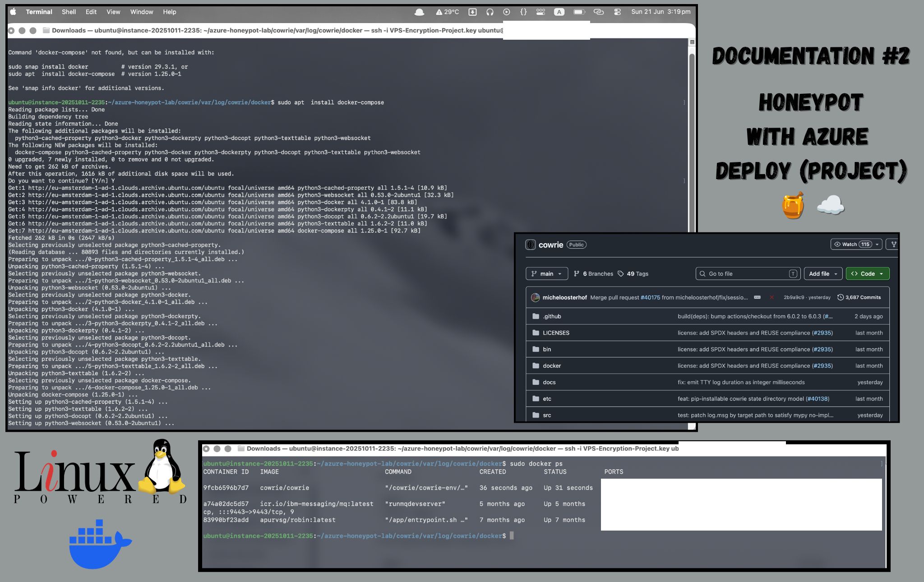Click the eye icon on the Watch button
The height and width of the screenshot is (582, 924).
837,244
